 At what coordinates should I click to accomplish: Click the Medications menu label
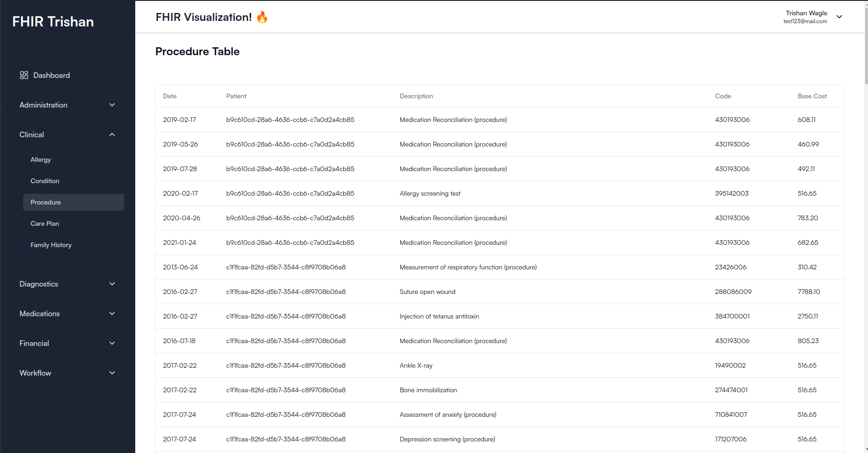[39, 313]
